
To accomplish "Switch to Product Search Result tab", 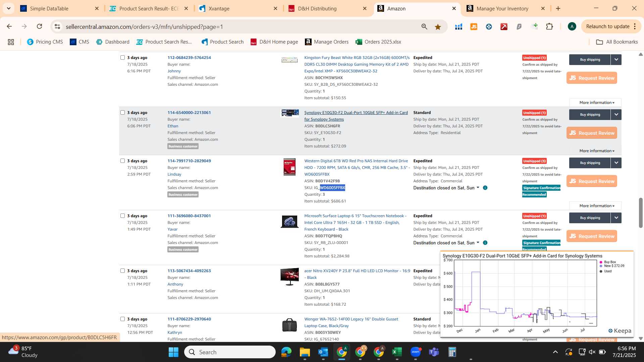I will pyautogui.click(x=149, y=8).
